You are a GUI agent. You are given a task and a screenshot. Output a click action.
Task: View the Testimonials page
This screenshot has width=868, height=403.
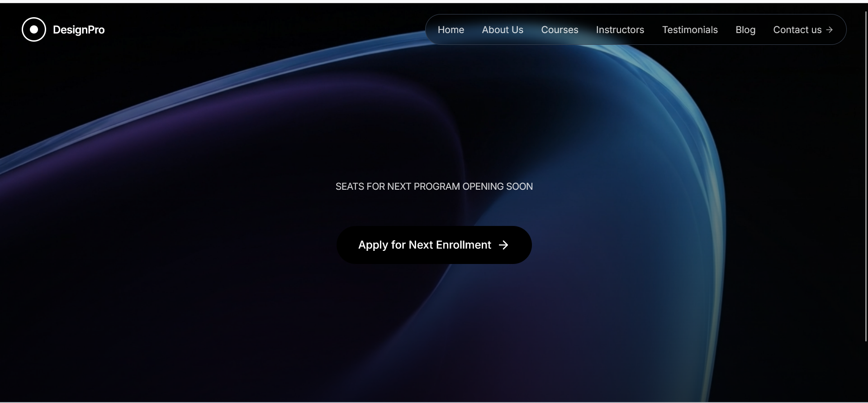pyautogui.click(x=690, y=30)
